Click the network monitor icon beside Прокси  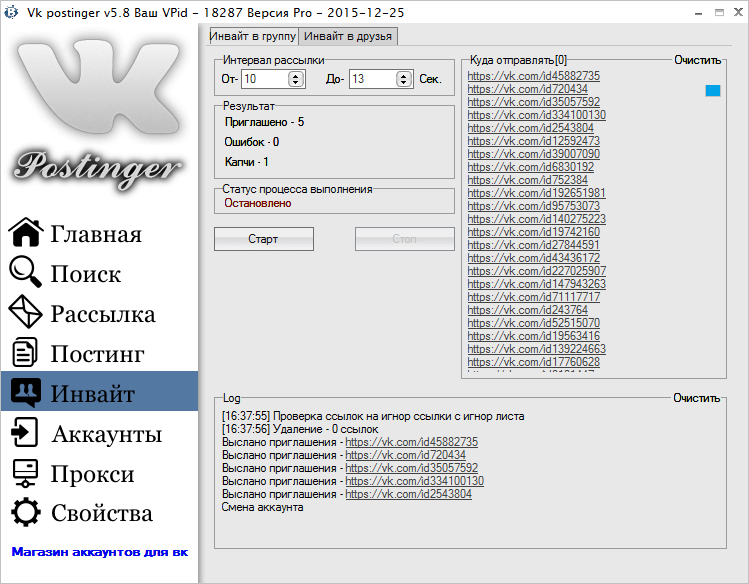(x=25, y=473)
